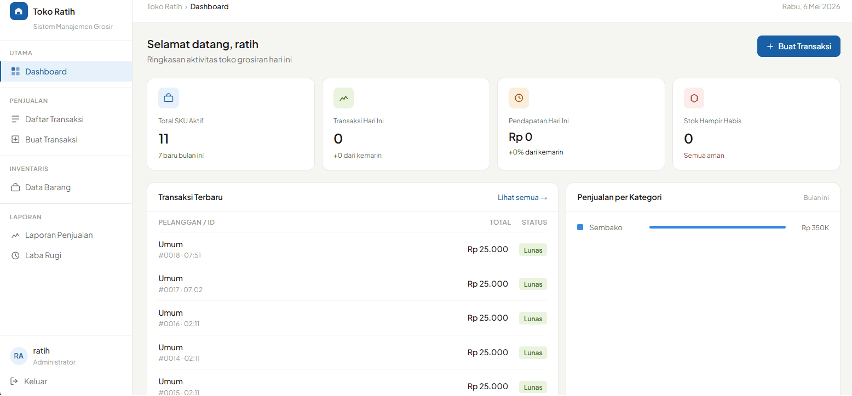Go to Data Barang menu item

[66, 187]
